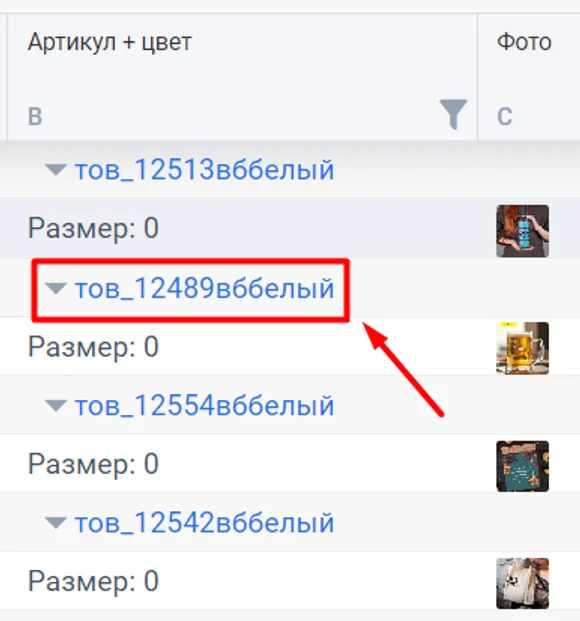Image resolution: width=580 pixels, height=621 pixels.
Task: Open the filter icon in column B
Action: pos(453,114)
